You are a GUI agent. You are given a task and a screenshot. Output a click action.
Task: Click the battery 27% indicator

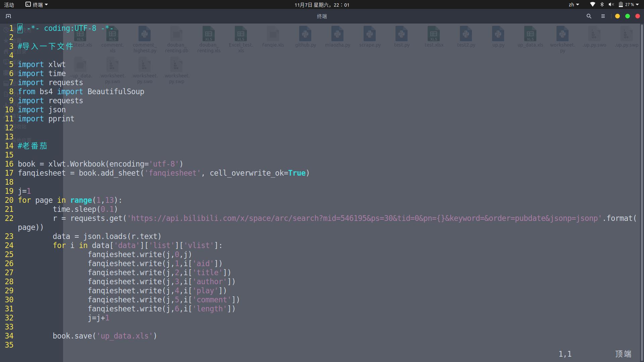626,5
